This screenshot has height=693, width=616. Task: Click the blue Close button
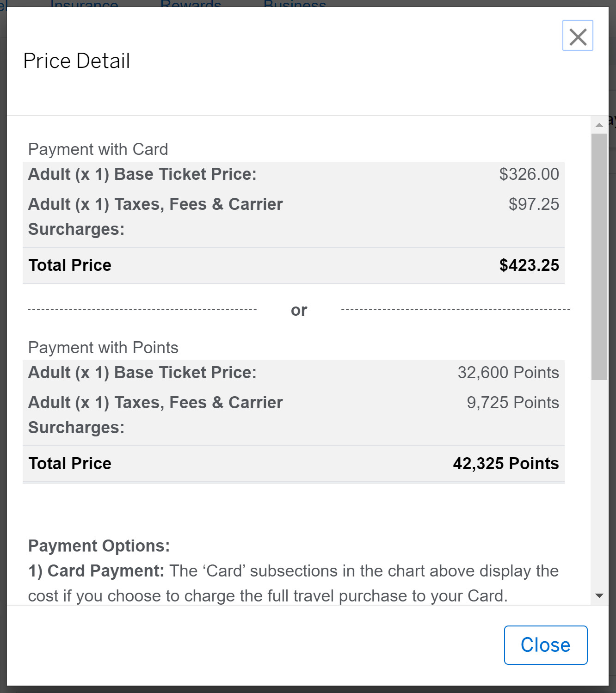tap(545, 645)
